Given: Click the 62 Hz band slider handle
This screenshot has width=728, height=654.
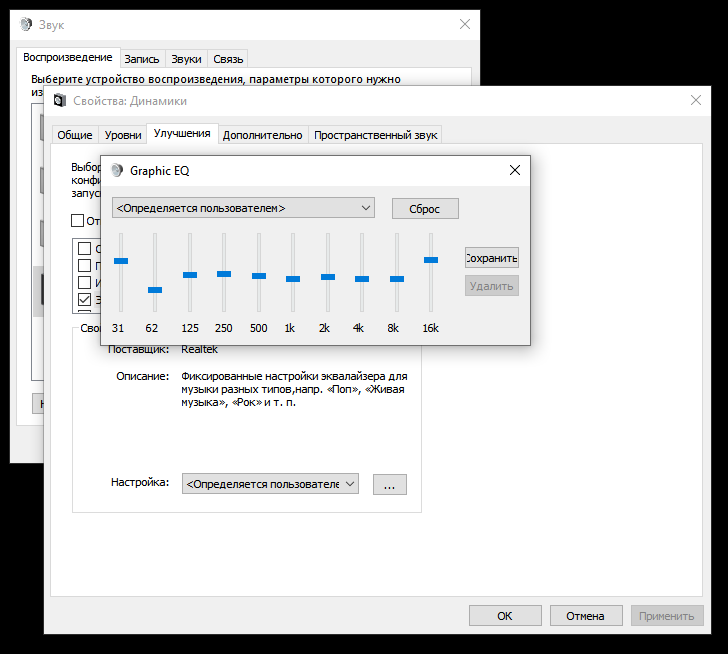Looking at the screenshot, I should tap(155, 290).
